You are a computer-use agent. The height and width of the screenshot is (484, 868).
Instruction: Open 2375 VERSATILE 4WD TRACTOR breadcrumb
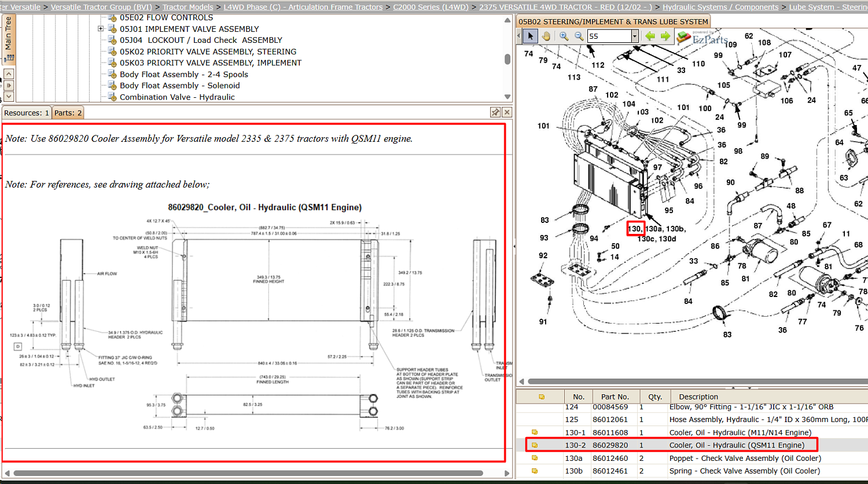[x=565, y=7]
